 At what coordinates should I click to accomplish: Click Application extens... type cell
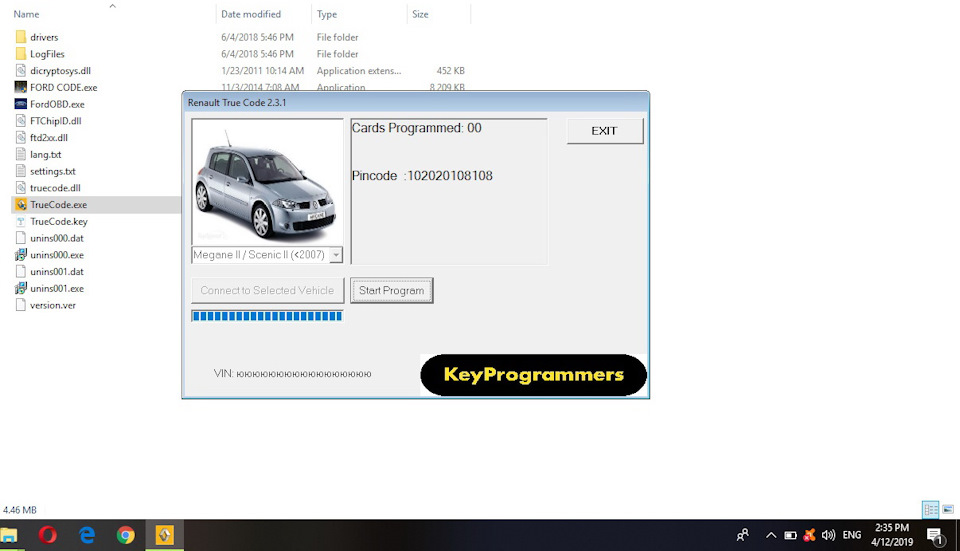359,71
